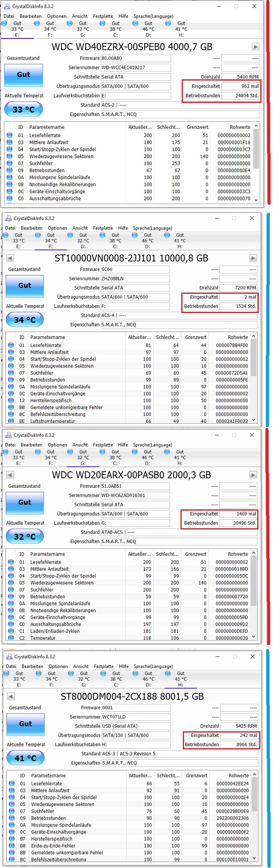Open Optionen menu in ST8000DM004 window
This screenshot has width=280, height=868.
58,666
